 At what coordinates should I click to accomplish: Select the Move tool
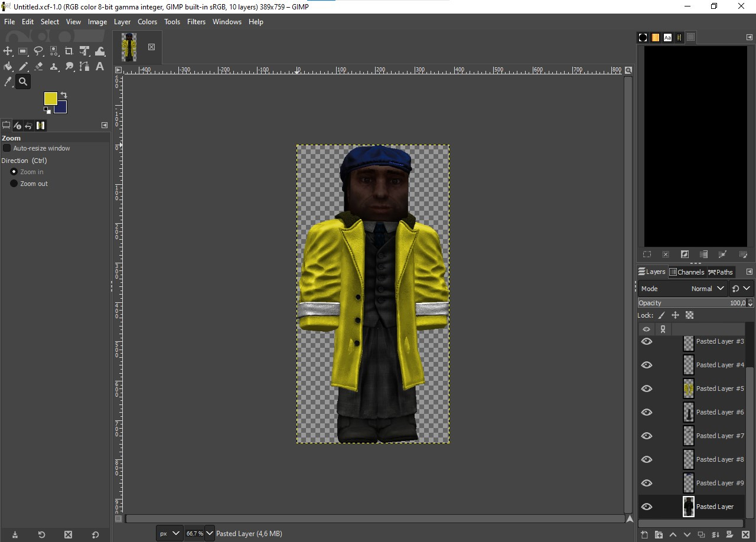(x=8, y=51)
